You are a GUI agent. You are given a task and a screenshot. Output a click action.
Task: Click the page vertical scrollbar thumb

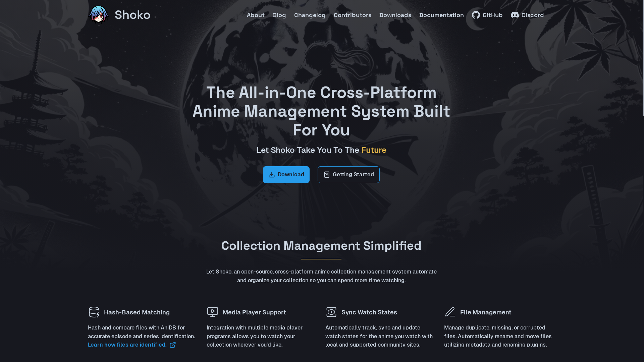tap(643, 58)
